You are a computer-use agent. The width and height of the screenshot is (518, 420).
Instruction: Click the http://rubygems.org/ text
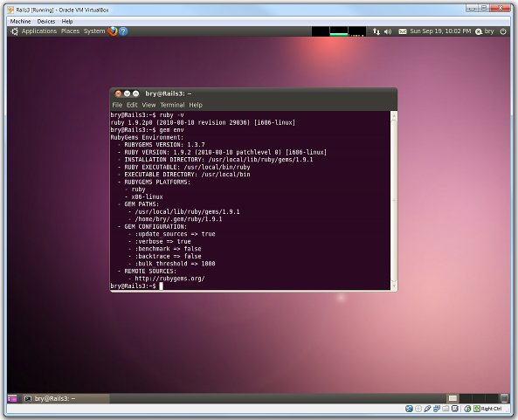click(x=169, y=279)
